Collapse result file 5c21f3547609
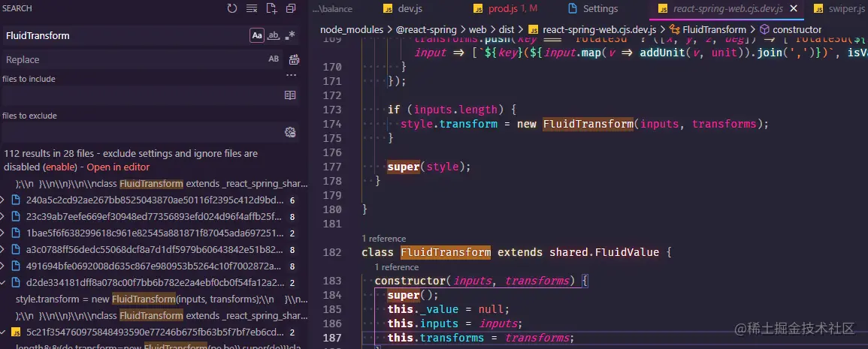 pyautogui.click(x=3, y=332)
